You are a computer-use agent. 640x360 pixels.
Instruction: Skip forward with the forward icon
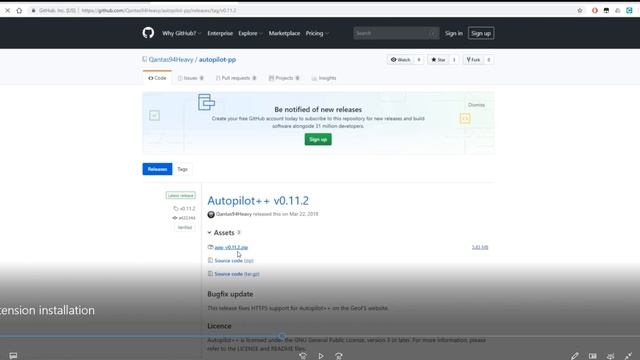pyautogui.click(x=339, y=356)
